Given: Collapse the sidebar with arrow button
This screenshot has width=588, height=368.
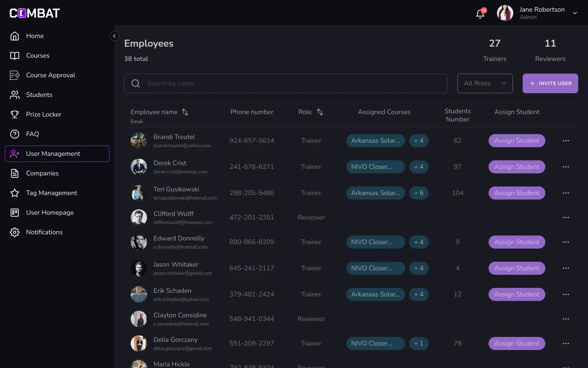Looking at the screenshot, I should click(114, 36).
